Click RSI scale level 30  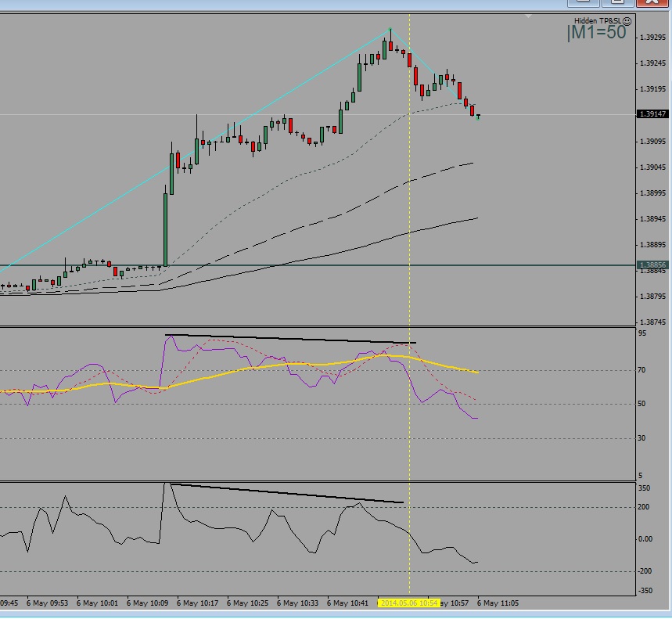click(642, 438)
